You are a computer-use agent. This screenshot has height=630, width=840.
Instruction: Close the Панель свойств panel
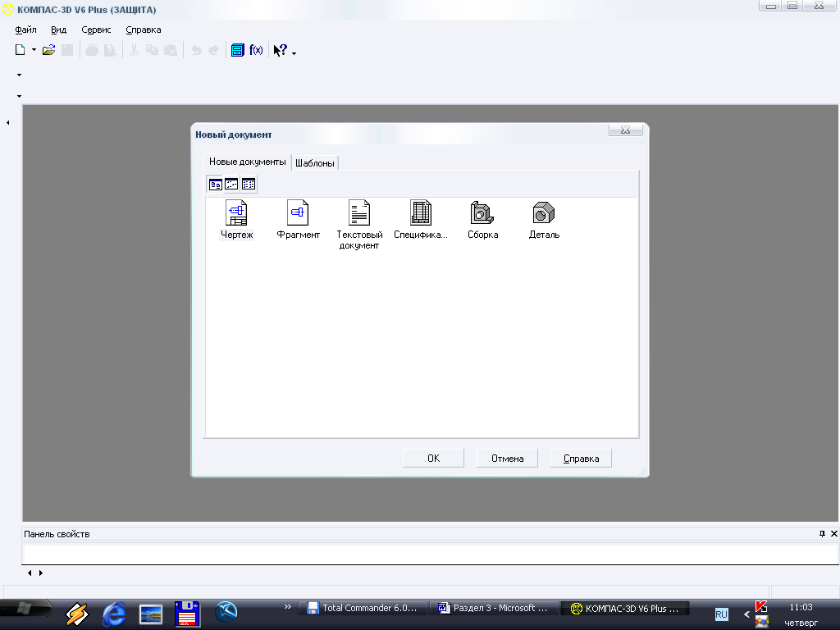pyautogui.click(x=834, y=533)
